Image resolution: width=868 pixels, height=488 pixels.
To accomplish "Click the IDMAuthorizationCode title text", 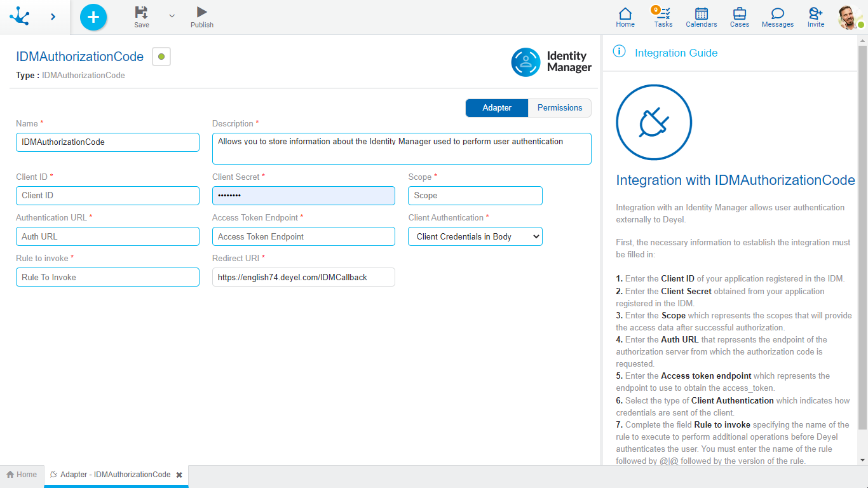I will [x=80, y=57].
